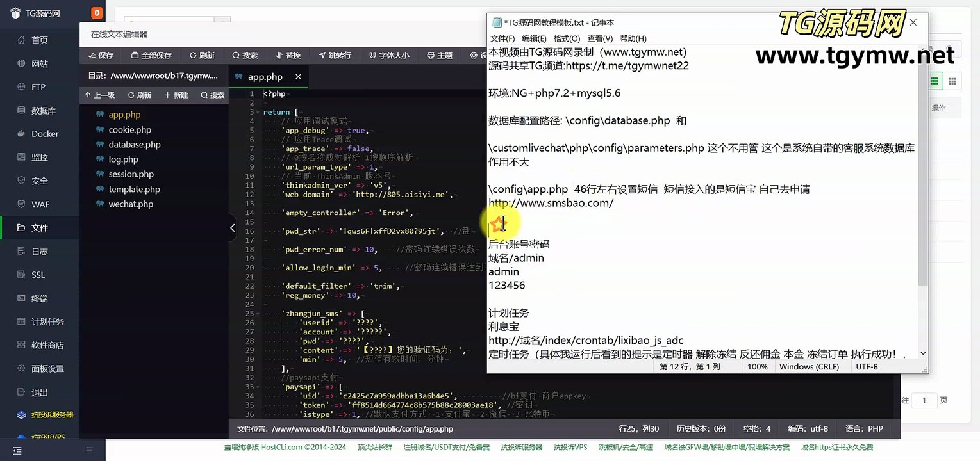Click 语言: PHP in editor status bar
Viewport: 980px width, 461px height.
coord(864,429)
